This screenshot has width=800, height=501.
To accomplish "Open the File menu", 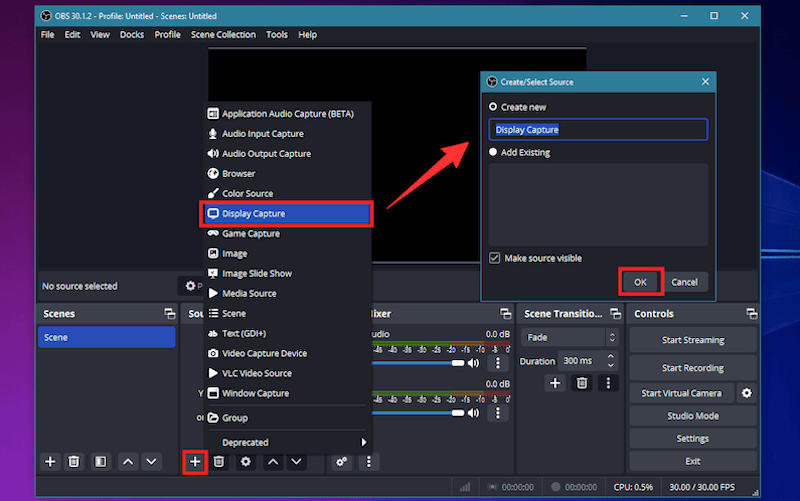I will pos(47,35).
